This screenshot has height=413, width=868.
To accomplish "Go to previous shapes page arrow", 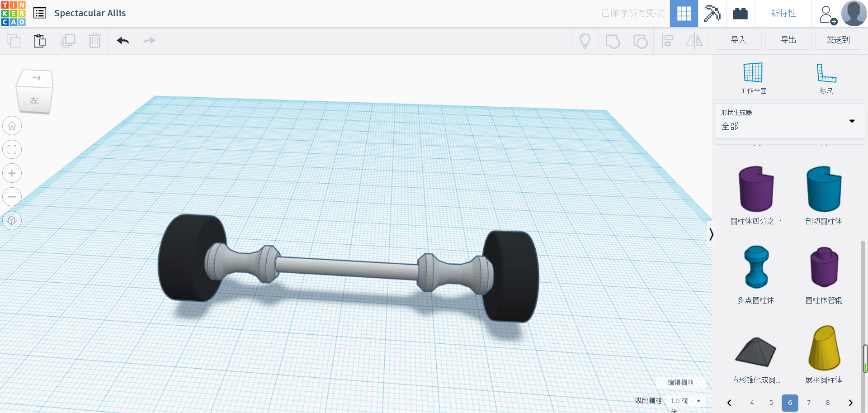I will (x=729, y=403).
